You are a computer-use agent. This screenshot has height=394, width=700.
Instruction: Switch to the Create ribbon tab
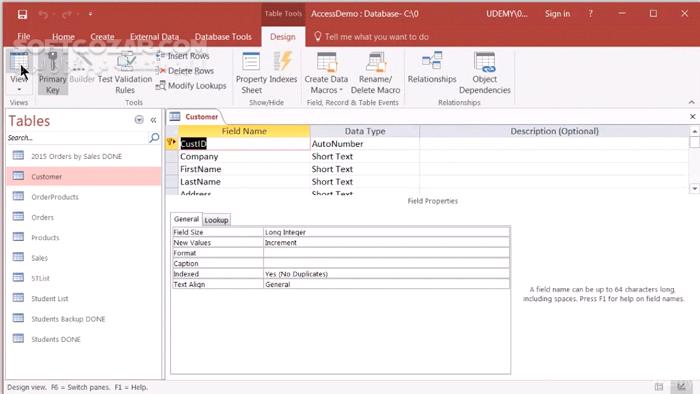102,37
